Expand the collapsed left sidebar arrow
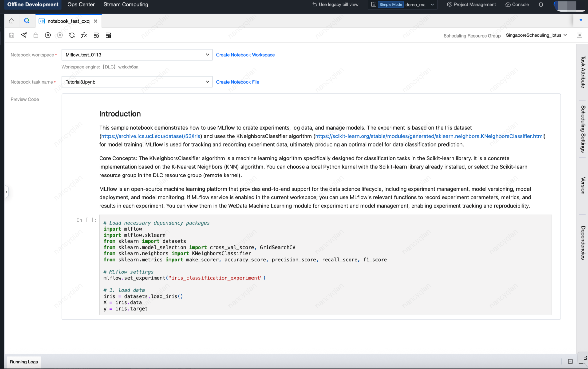Image resolution: width=588 pixels, height=369 pixels. [7, 192]
